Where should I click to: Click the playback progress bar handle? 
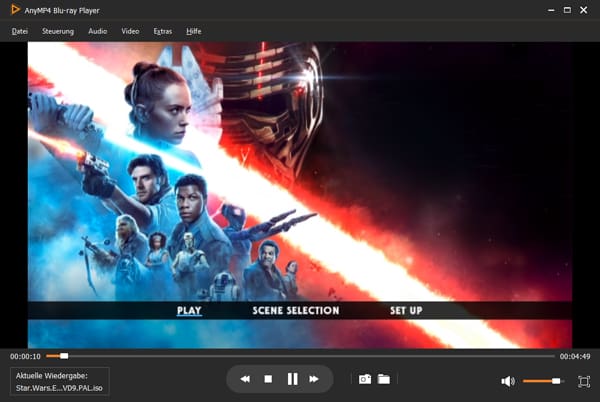pos(64,356)
